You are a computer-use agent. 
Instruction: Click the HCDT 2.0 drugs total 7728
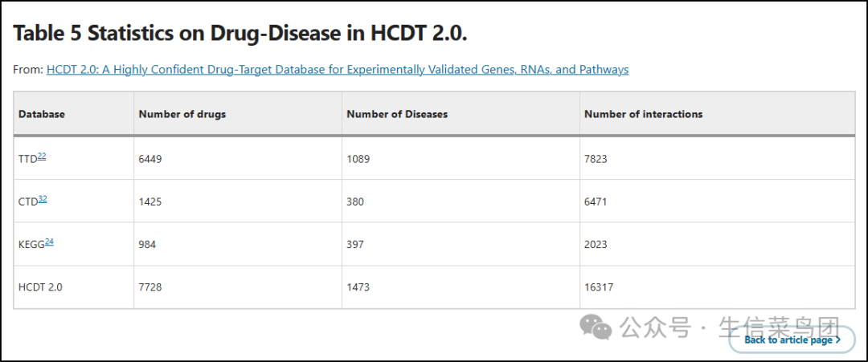pos(151,287)
